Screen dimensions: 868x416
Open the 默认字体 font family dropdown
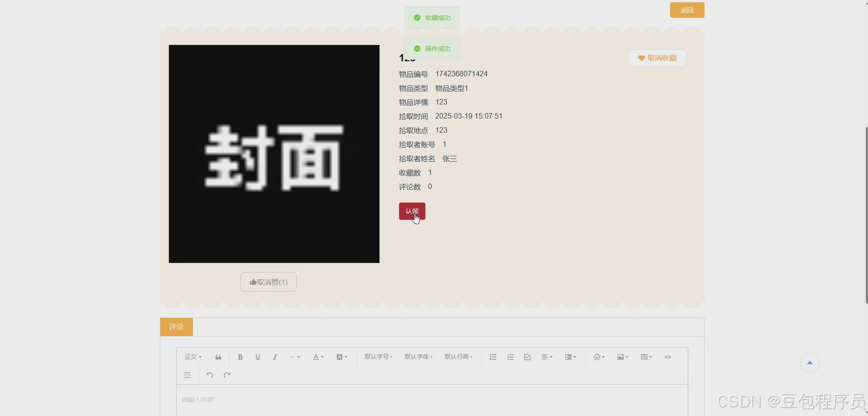click(418, 357)
